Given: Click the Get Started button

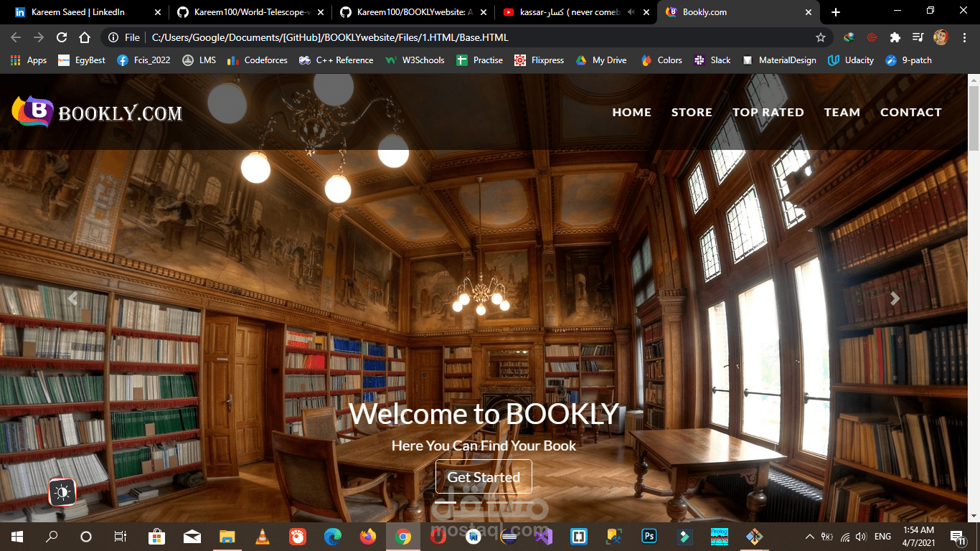Looking at the screenshot, I should point(483,476).
